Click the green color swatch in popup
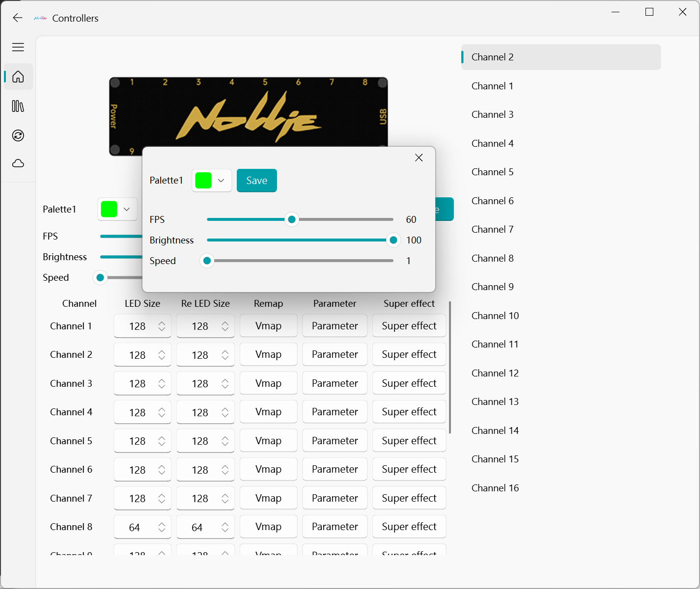 pyautogui.click(x=203, y=181)
